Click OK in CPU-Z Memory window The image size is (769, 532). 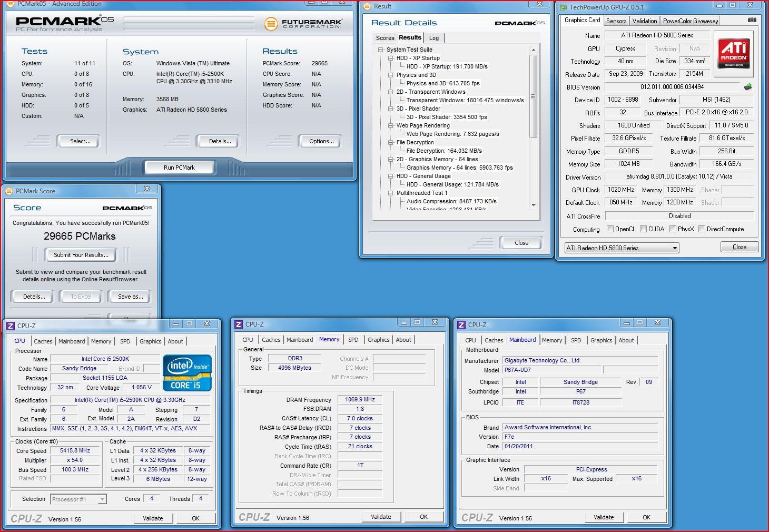(x=423, y=517)
